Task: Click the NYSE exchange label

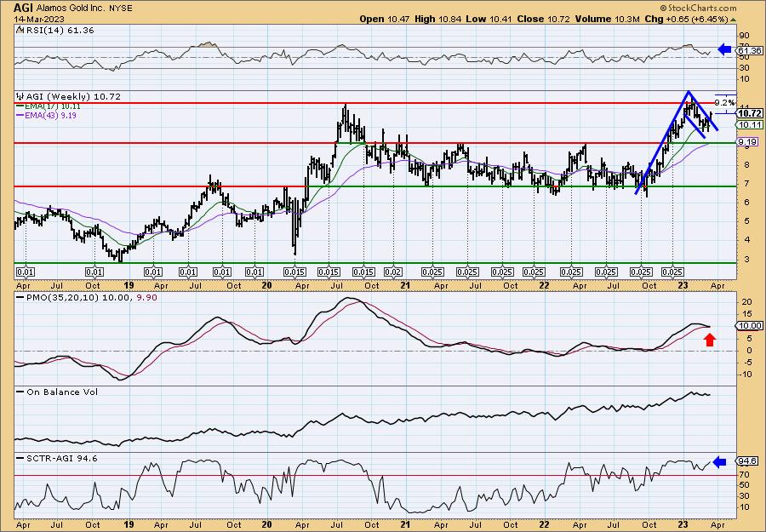Action: pyautogui.click(x=120, y=9)
